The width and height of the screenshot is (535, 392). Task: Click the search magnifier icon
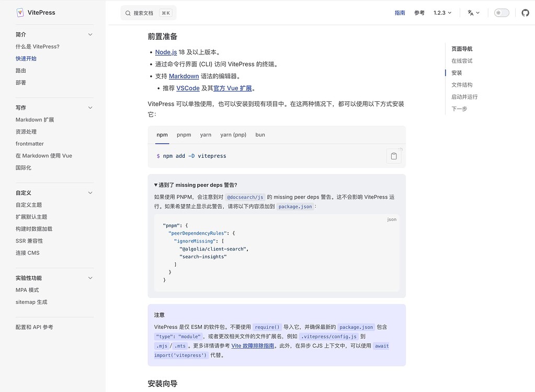[x=127, y=12]
